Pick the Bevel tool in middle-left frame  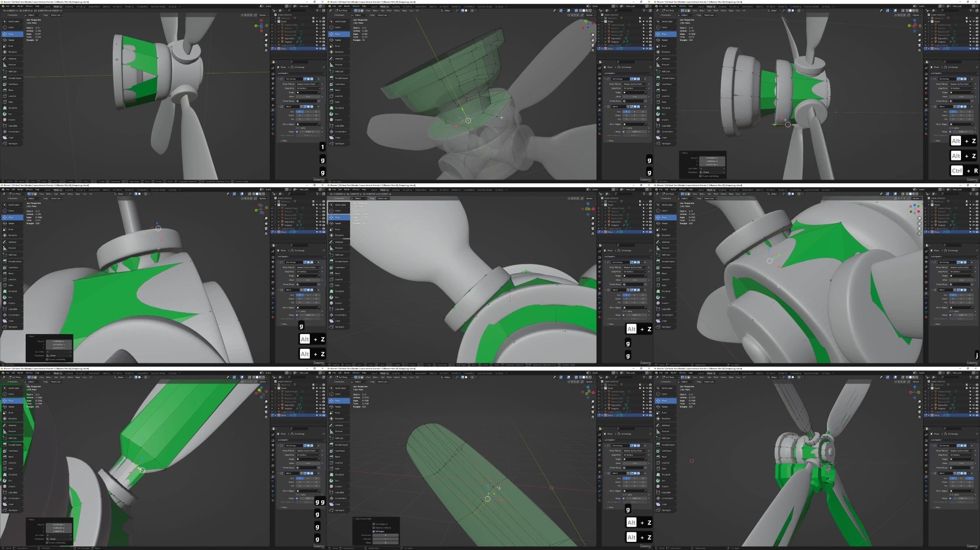coord(13,273)
